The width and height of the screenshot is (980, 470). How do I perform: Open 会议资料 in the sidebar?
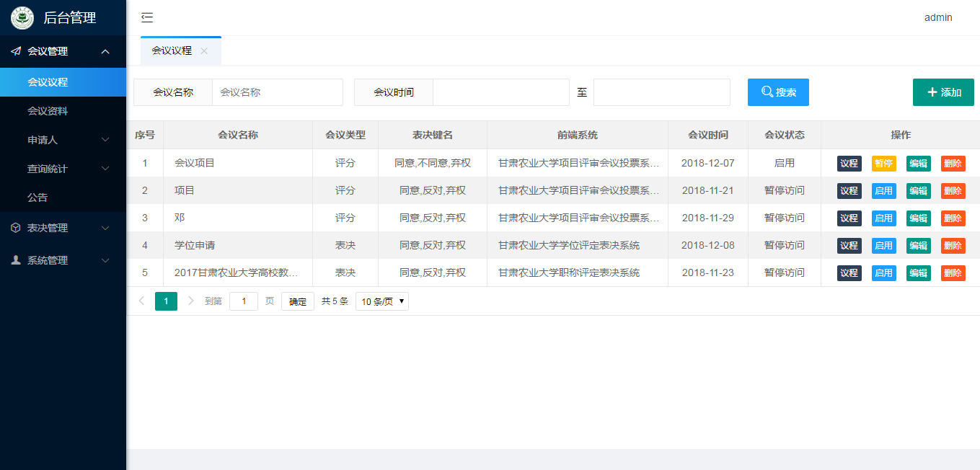pos(48,111)
